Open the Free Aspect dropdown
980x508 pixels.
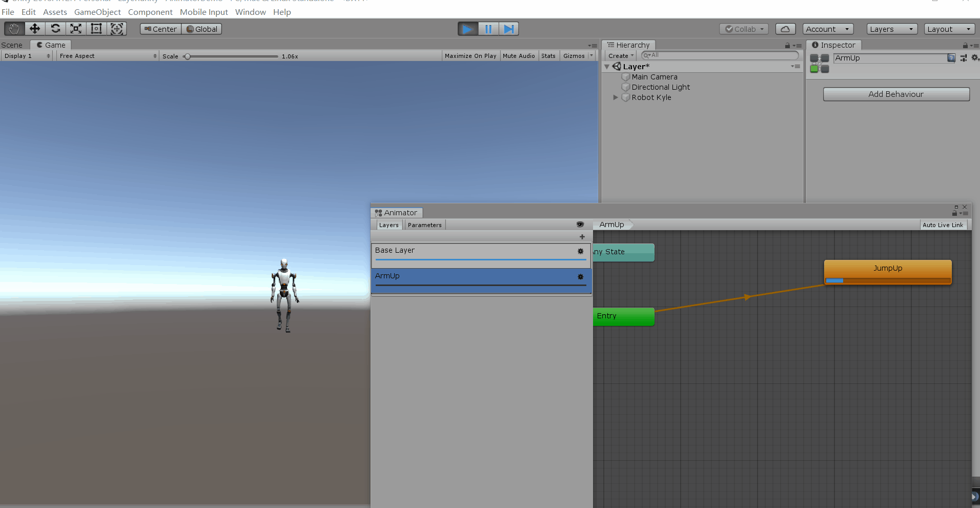[x=108, y=56]
